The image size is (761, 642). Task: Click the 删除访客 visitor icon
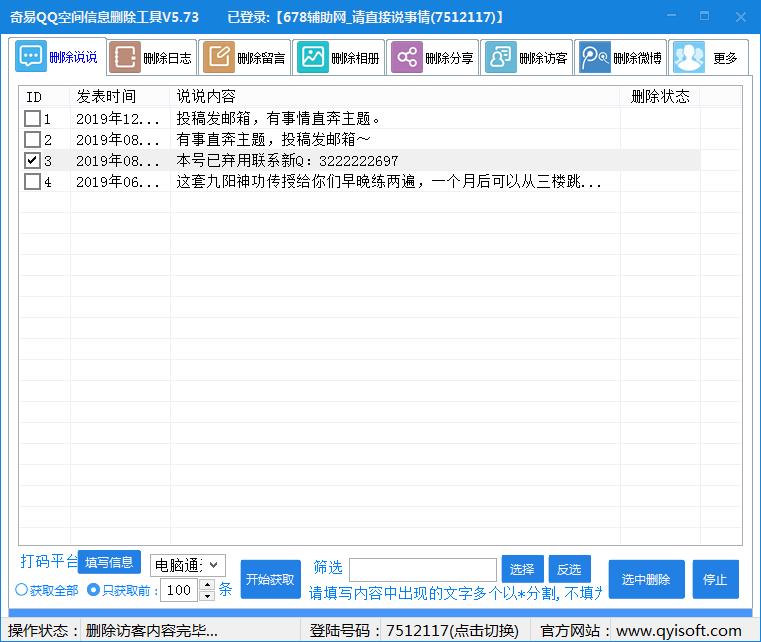501,57
